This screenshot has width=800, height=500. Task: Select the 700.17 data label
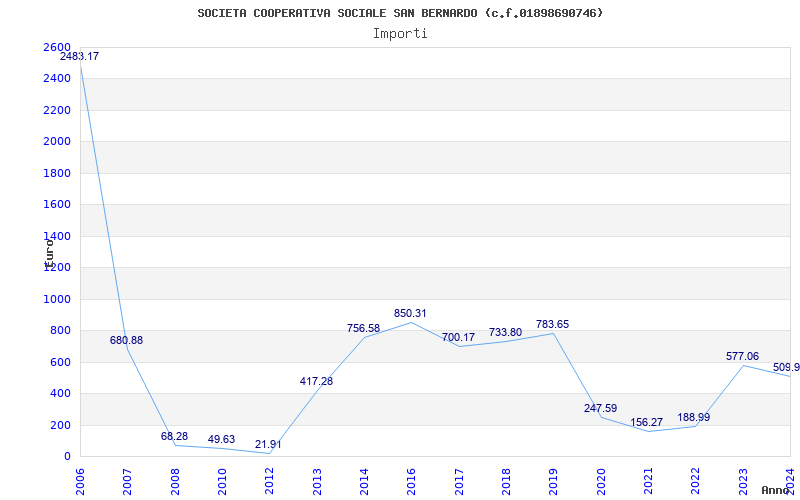pyautogui.click(x=458, y=337)
